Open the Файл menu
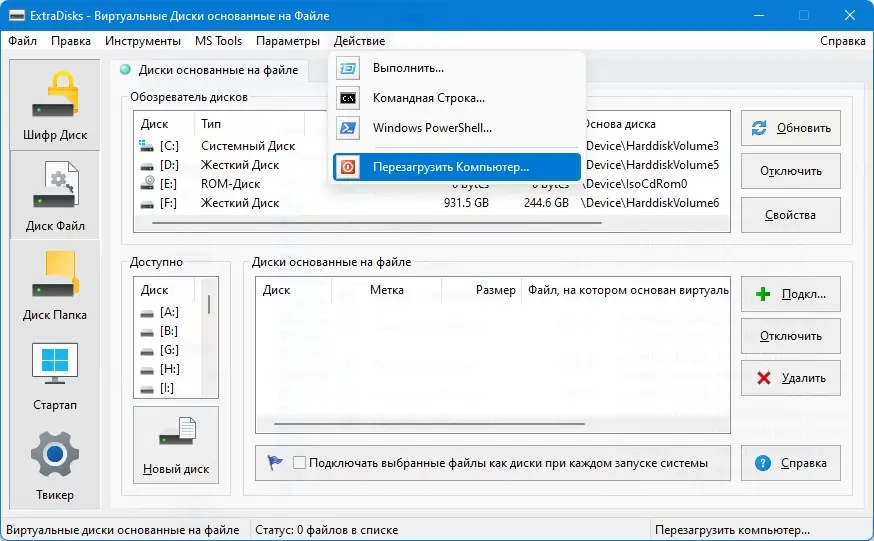The height and width of the screenshot is (541, 874). (x=22, y=41)
